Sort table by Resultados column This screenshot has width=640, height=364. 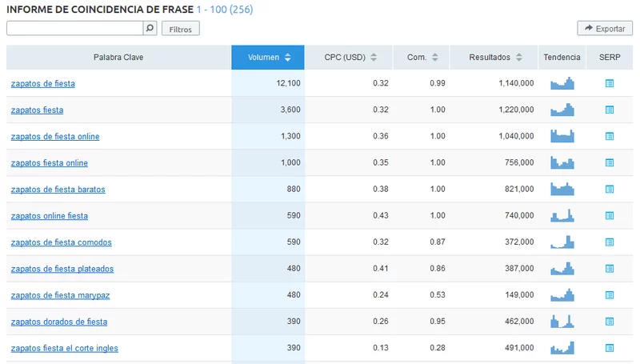point(494,57)
